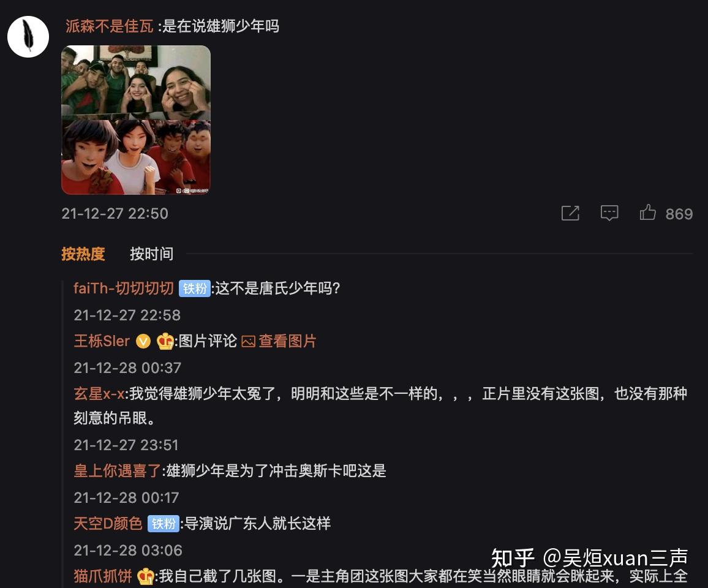Open the attached comparison image thumbnail

tap(136, 120)
